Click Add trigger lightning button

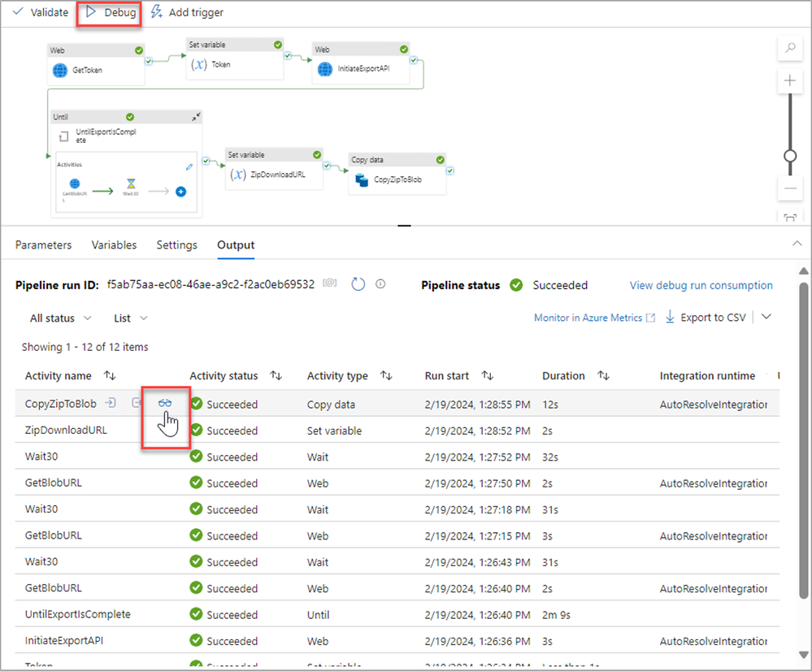187,12
